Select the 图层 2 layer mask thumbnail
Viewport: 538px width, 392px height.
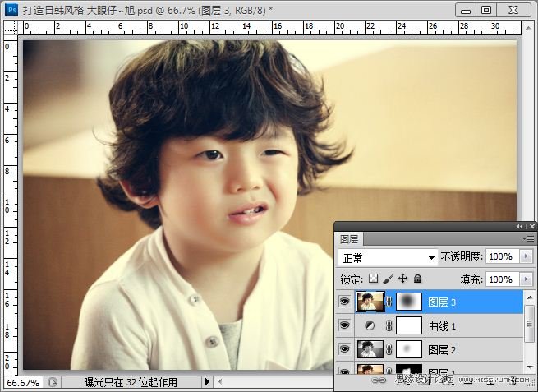[x=409, y=349]
